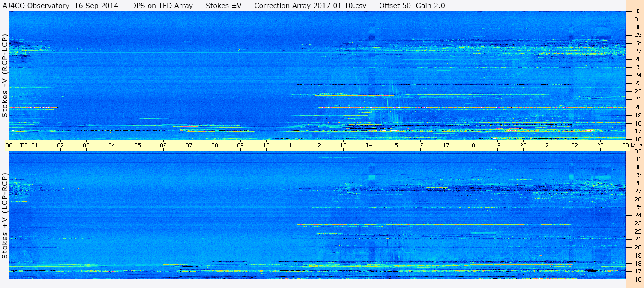Select hour 20 on UTC time axis
The height and width of the screenshot is (288, 644).
tap(523, 145)
